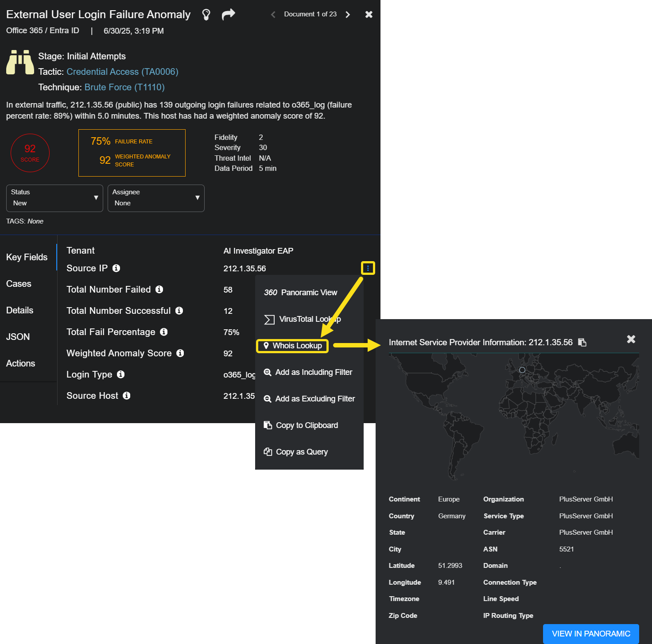Click the share arrow icon in the header
This screenshot has height=644, width=652.
pyautogui.click(x=228, y=15)
